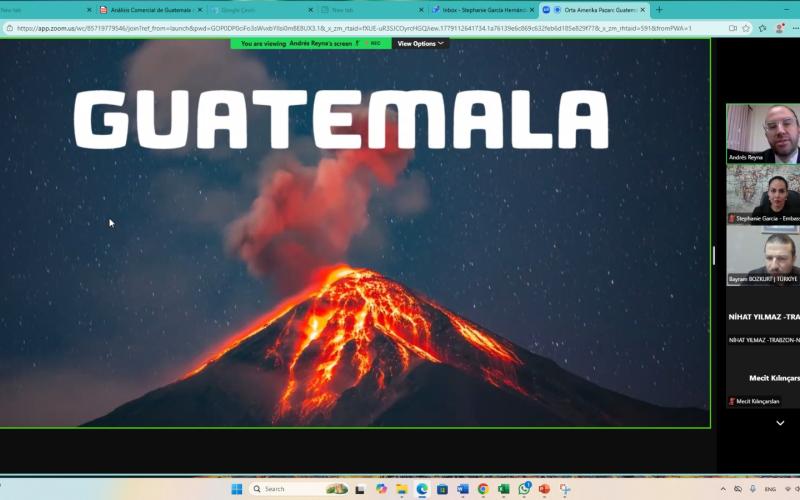Screen dimensions: 800x500
Task: Open Microsoft Edge taskbar icon
Action: pos(422,489)
